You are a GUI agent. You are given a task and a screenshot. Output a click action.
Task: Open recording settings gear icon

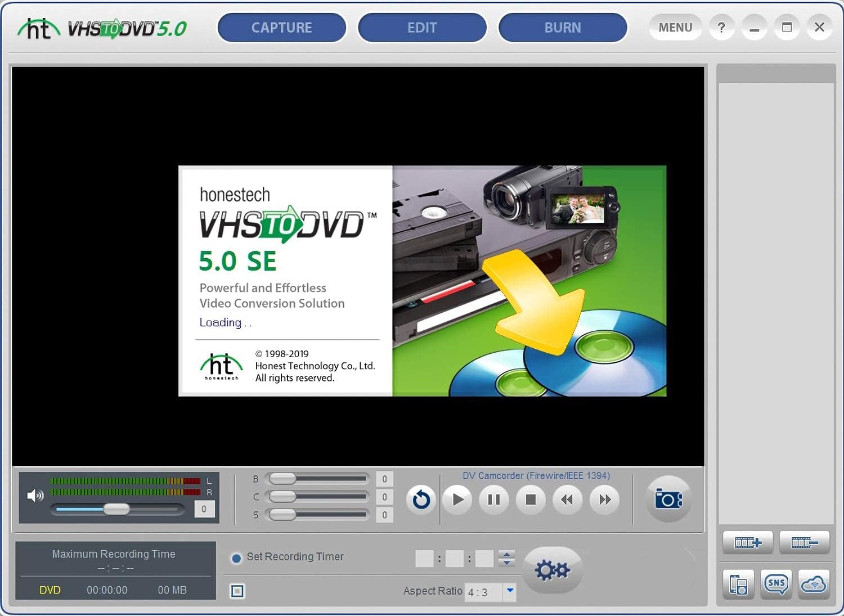pyautogui.click(x=552, y=570)
